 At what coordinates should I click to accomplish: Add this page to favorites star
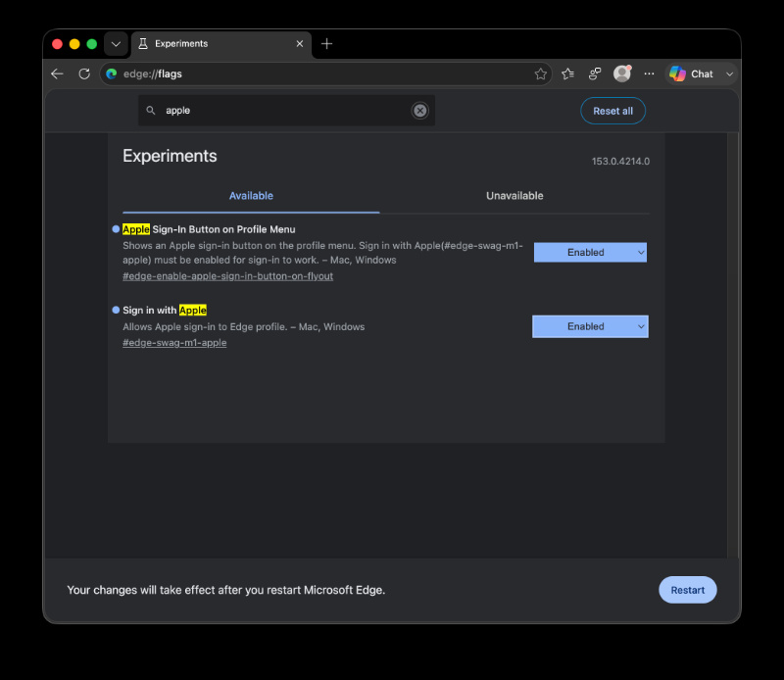point(540,74)
